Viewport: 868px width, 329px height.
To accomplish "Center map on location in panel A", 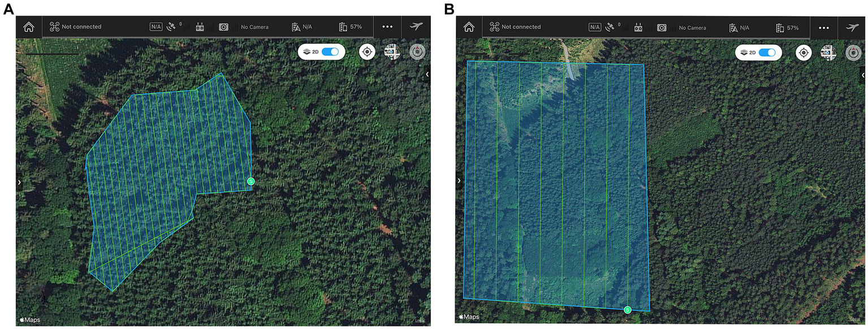I will click(367, 52).
